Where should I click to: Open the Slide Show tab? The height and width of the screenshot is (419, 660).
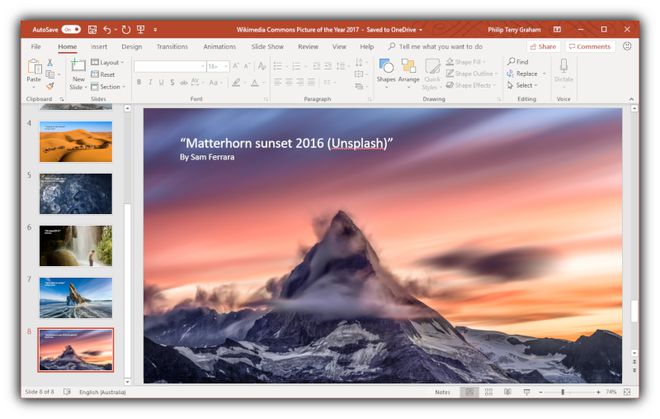pos(266,46)
